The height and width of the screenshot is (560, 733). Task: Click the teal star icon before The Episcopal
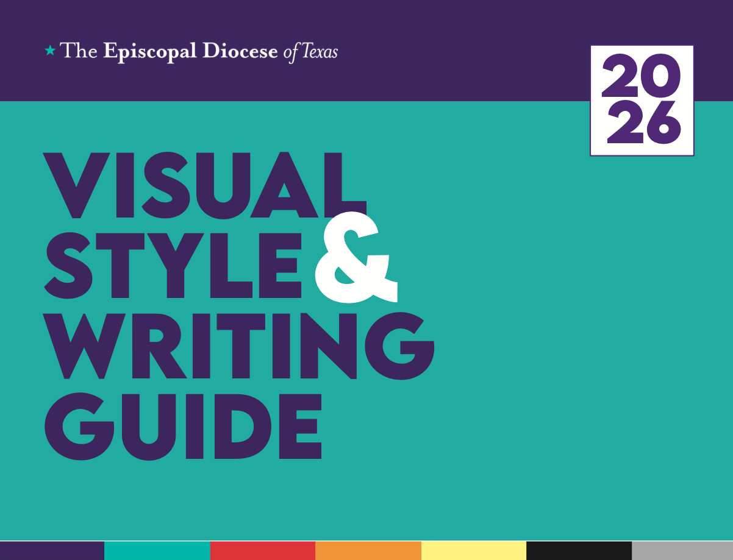[x=50, y=51]
